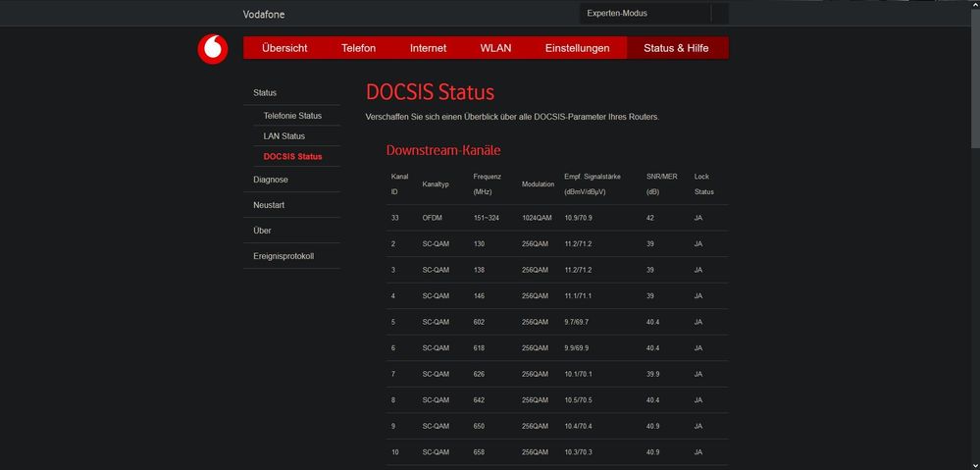Click the 10.1/70.1 signal strength cell

(578, 375)
